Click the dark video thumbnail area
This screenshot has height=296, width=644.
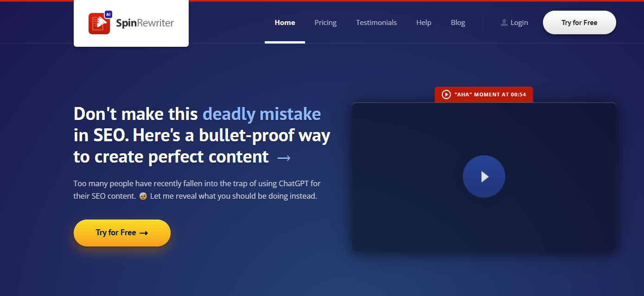[484, 177]
